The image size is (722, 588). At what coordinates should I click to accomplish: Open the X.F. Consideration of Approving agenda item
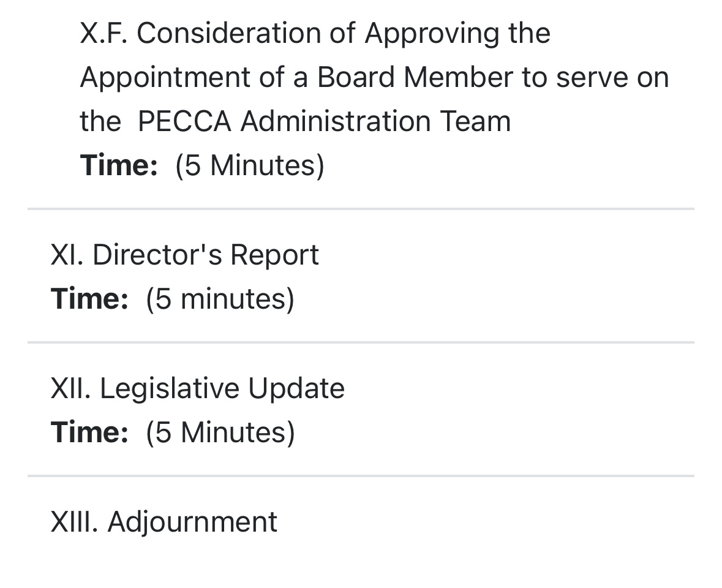[x=315, y=33]
